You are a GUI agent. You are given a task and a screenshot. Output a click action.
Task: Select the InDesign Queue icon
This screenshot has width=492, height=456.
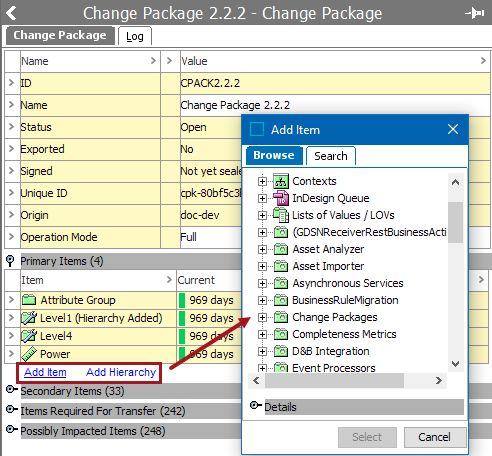tap(281, 198)
